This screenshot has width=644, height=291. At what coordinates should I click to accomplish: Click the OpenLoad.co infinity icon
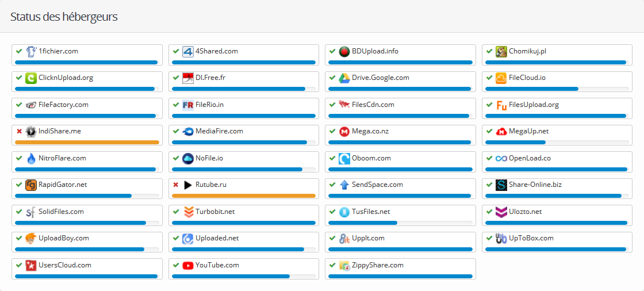pyautogui.click(x=501, y=159)
